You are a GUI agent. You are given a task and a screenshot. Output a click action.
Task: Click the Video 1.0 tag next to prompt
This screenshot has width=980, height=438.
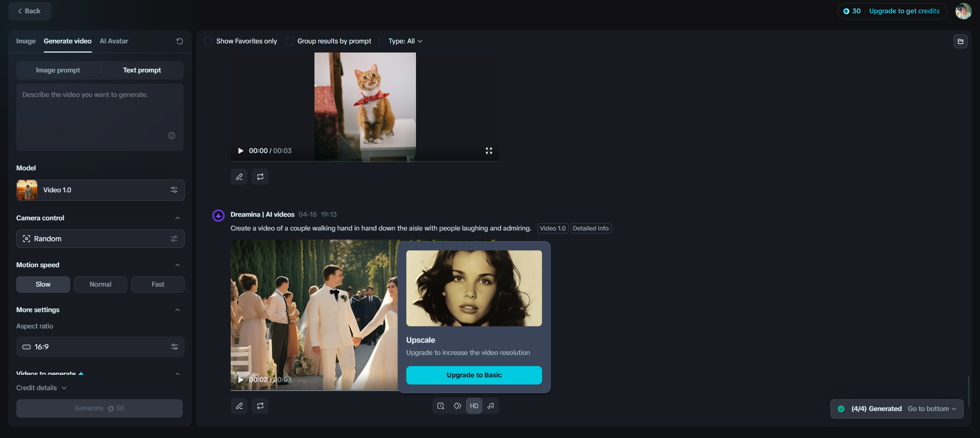553,228
